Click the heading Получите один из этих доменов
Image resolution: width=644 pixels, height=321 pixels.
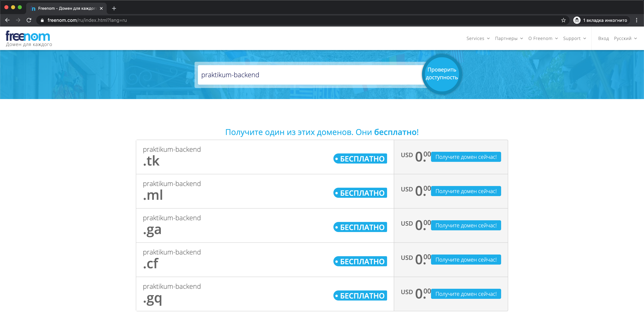[322, 132]
